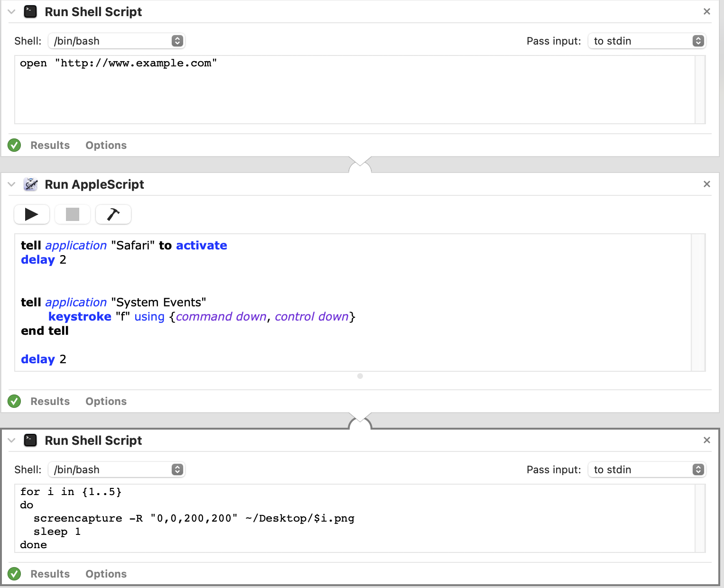Show Options of the last Run Shell Script

[x=106, y=574]
